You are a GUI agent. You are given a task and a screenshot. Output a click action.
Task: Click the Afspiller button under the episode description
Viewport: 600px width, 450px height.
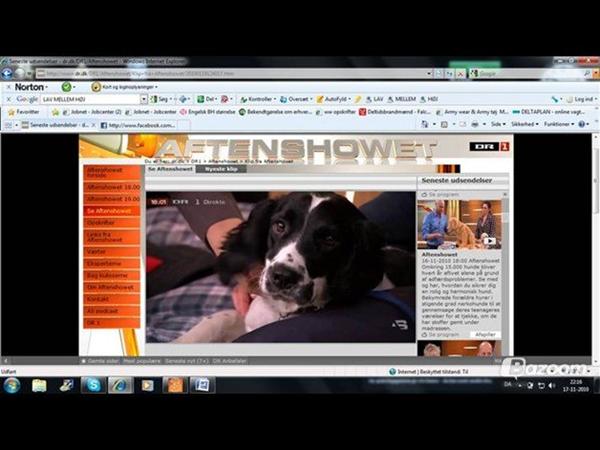point(485,334)
